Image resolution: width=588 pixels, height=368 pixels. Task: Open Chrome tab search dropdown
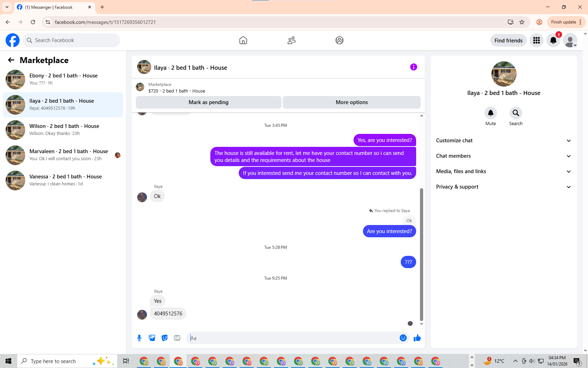pos(7,7)
